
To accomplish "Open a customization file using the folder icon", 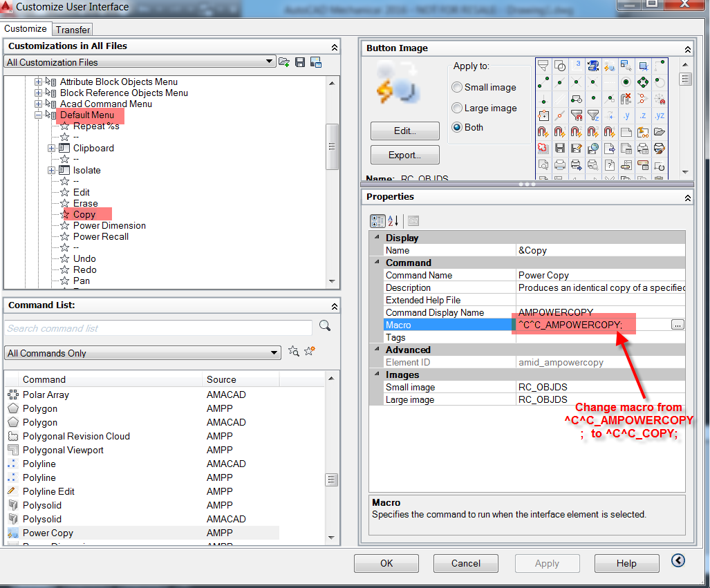I will click(283, 61).
